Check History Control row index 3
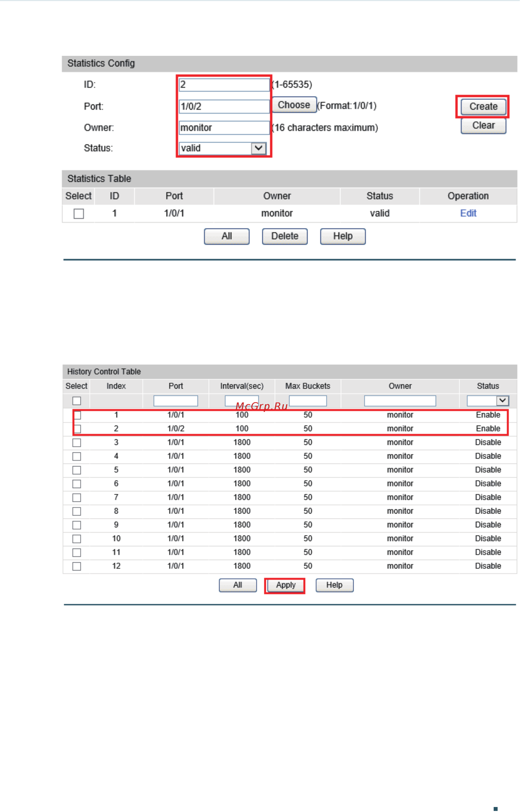 pyautogui.click(x=77, y=443)
